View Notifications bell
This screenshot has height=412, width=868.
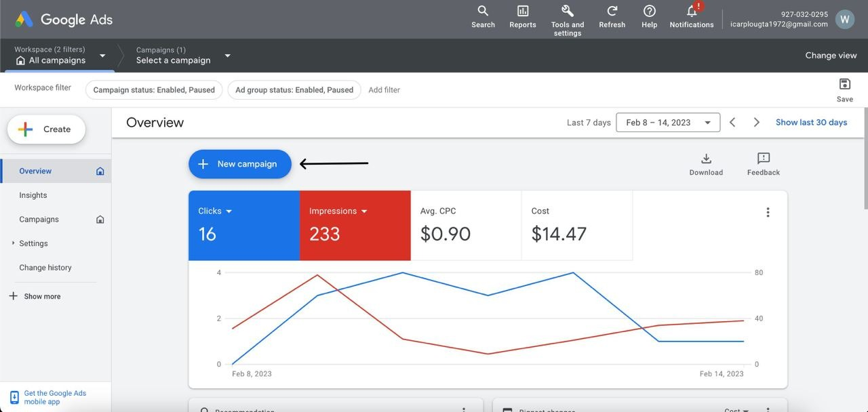coord(692,17)
